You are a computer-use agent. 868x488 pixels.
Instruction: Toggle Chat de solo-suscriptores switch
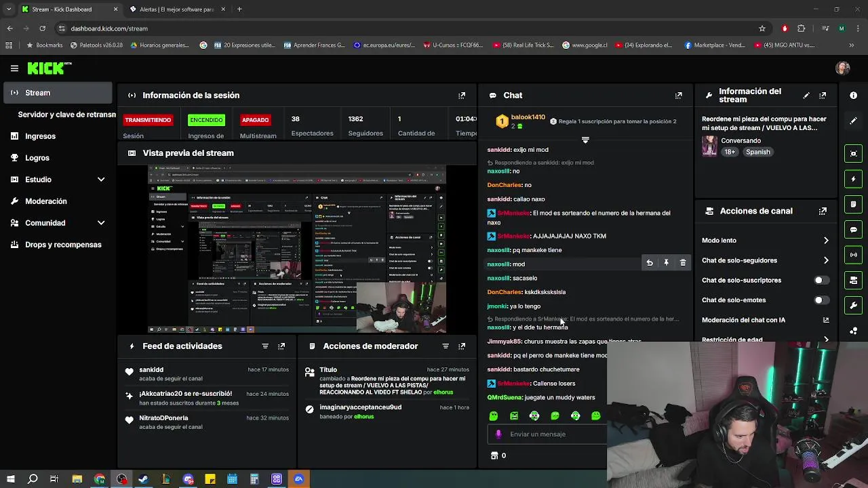click(821, 280)
